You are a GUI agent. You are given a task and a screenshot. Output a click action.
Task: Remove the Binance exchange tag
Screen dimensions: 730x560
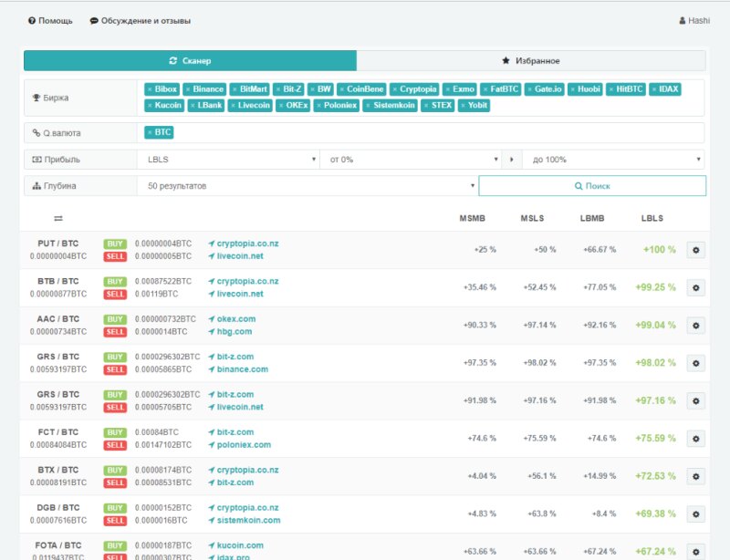point(188,89)
